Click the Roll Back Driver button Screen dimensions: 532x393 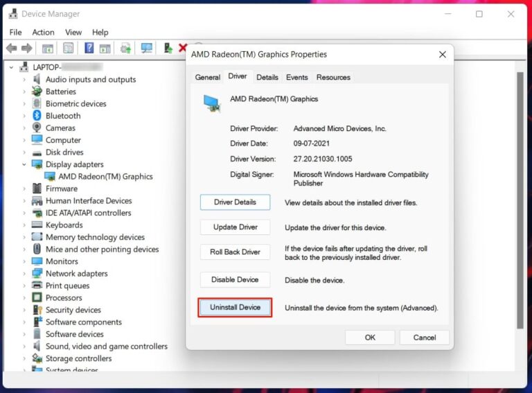tap(235, 252)
